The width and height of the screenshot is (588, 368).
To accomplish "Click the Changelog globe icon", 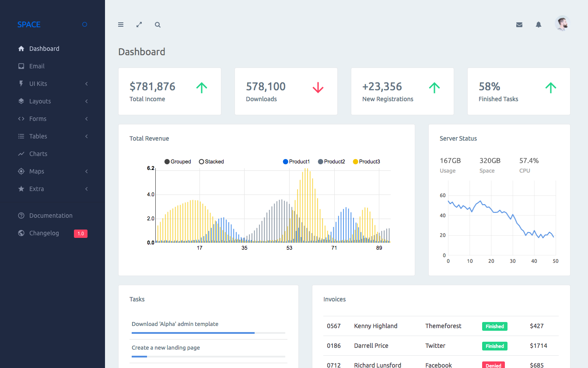I will click(x=21, y=233).
